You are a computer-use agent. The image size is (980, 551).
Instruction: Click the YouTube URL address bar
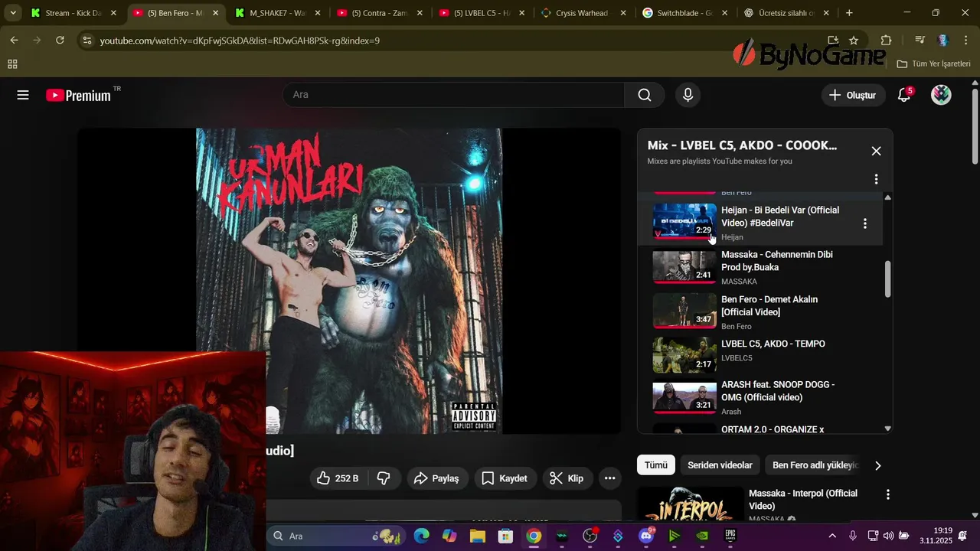(x=459, y=41)
